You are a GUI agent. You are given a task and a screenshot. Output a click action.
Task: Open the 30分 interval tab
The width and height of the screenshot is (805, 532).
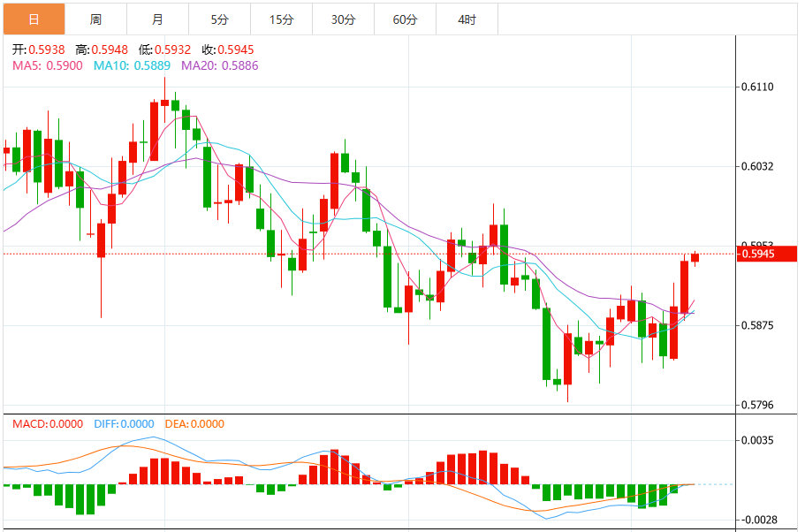tap(344, 19)
